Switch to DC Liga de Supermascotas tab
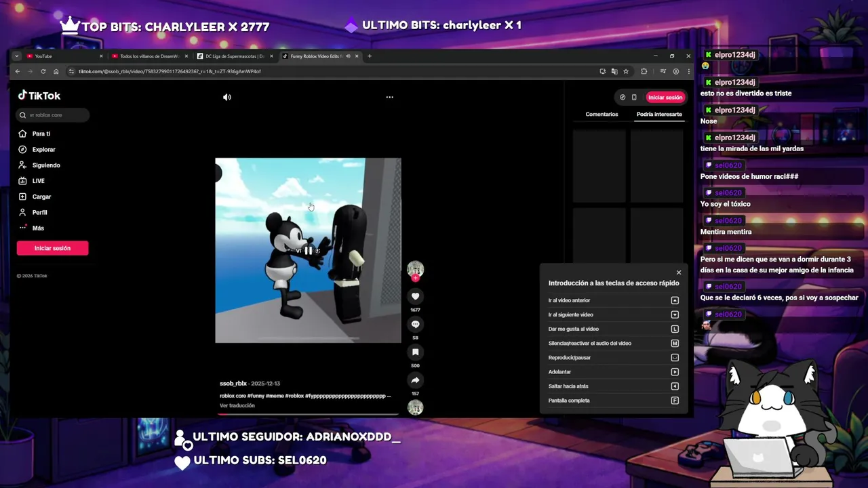The image size is (868, 488). point(235,56)
